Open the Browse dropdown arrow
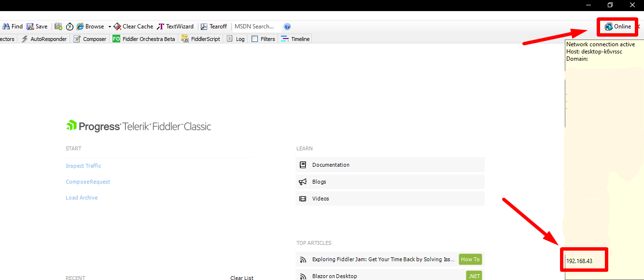644x280 pixels. (110, 27)
